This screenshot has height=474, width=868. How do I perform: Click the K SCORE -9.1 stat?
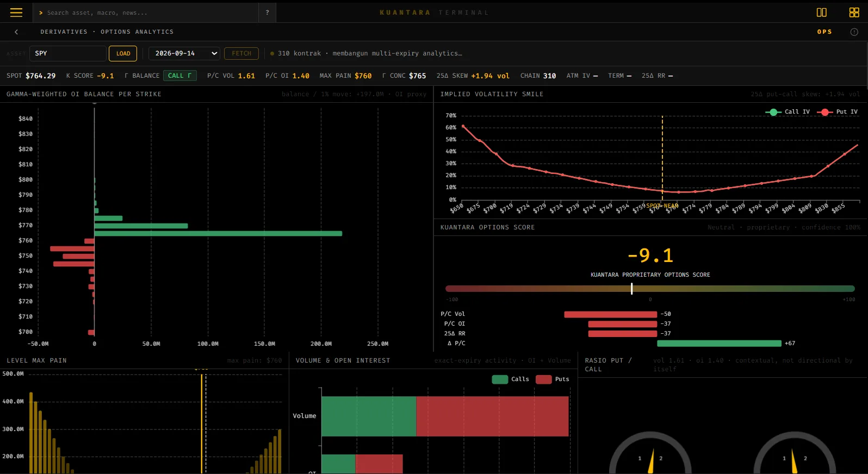(x=90, y=76)
